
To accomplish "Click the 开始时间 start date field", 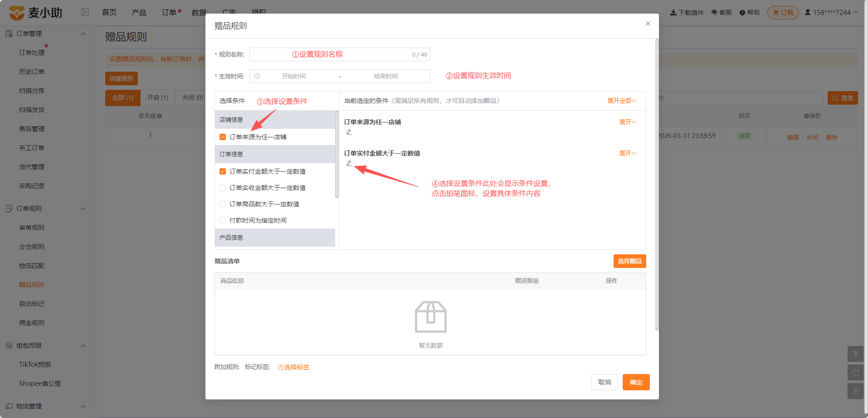I will click(293, 76).
